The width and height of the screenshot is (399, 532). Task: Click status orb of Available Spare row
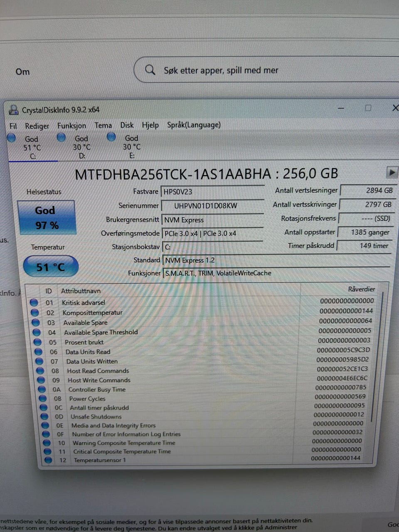pyautogui.click(x=36, y=323)
